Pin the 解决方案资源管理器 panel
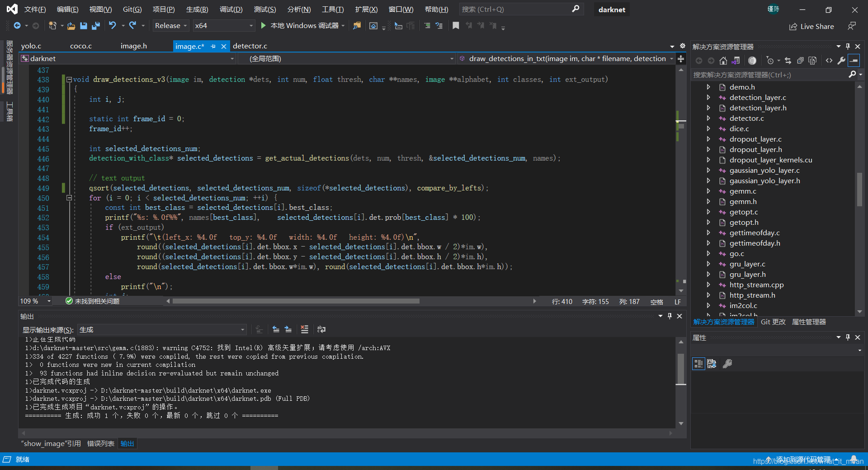 pyautogui.click(x=848, y=47)
